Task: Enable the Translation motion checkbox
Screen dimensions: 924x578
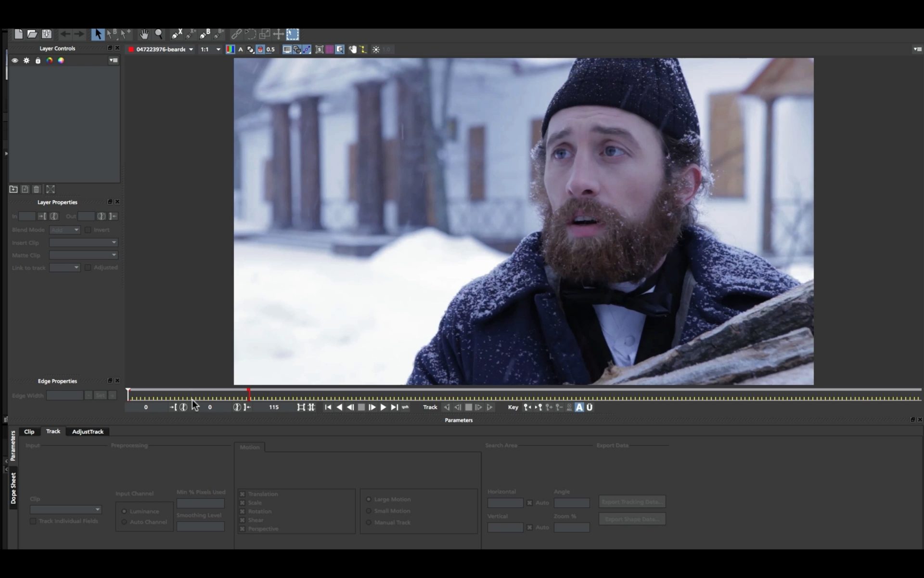Action: point(243,494)
